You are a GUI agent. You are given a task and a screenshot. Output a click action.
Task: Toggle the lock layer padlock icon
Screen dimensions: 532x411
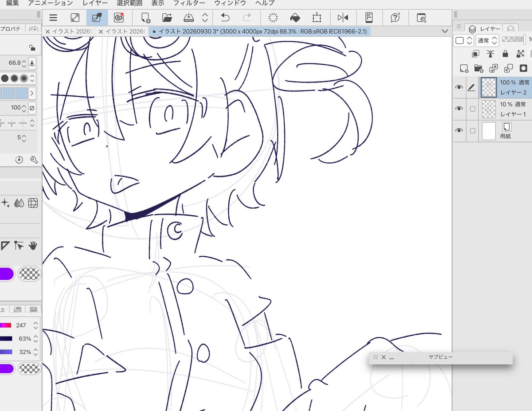[x=505, y=54]
